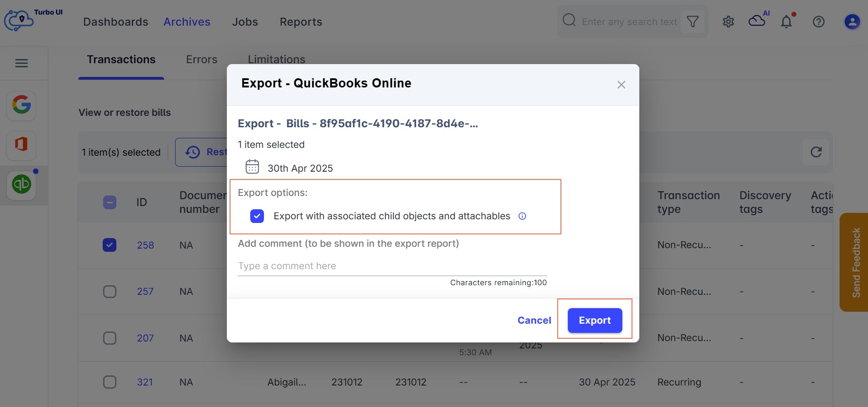Image resolution: width=868 pixels, height=407 pixels.
Task: Open help question mark icon
Action: [819, 22]
